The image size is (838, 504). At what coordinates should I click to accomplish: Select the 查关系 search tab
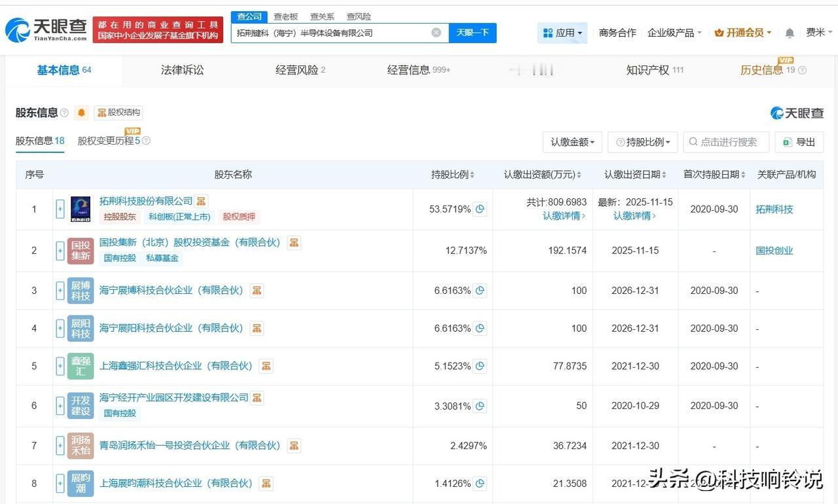tap(322, 16)
